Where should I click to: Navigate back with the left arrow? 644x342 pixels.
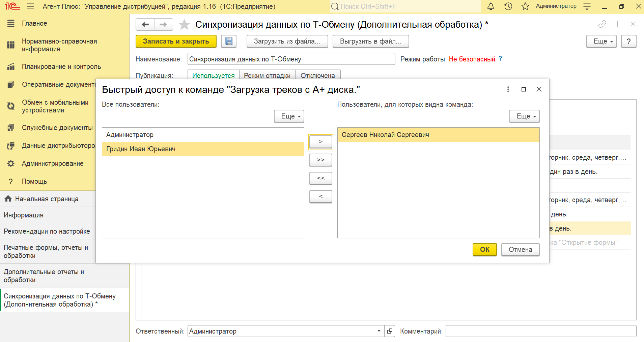coord(145,24)
